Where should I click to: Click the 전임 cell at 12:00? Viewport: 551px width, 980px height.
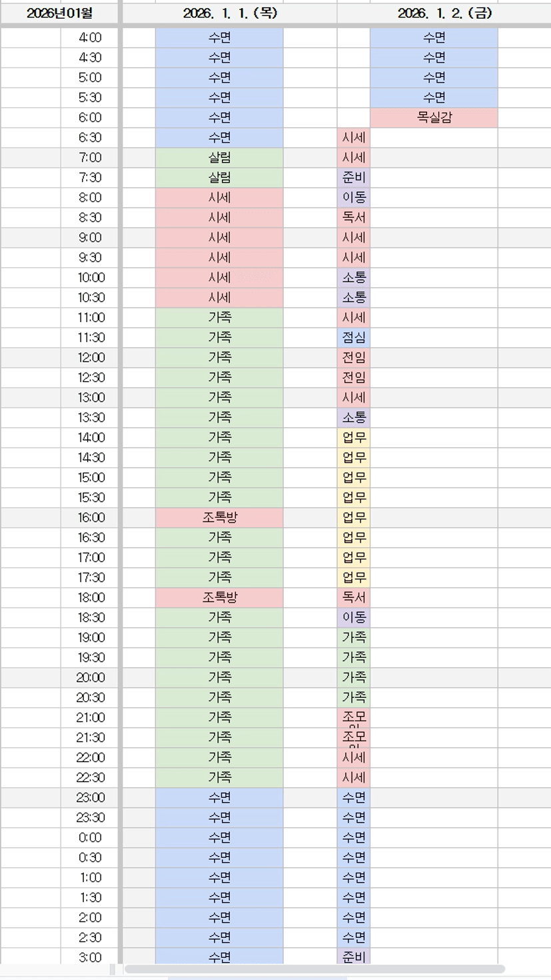click(354, 358)
